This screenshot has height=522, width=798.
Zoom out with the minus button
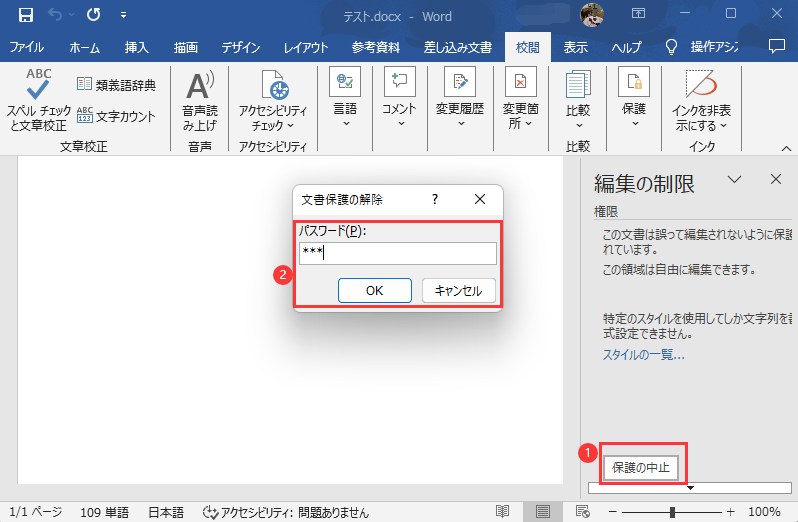click(613, 512)
